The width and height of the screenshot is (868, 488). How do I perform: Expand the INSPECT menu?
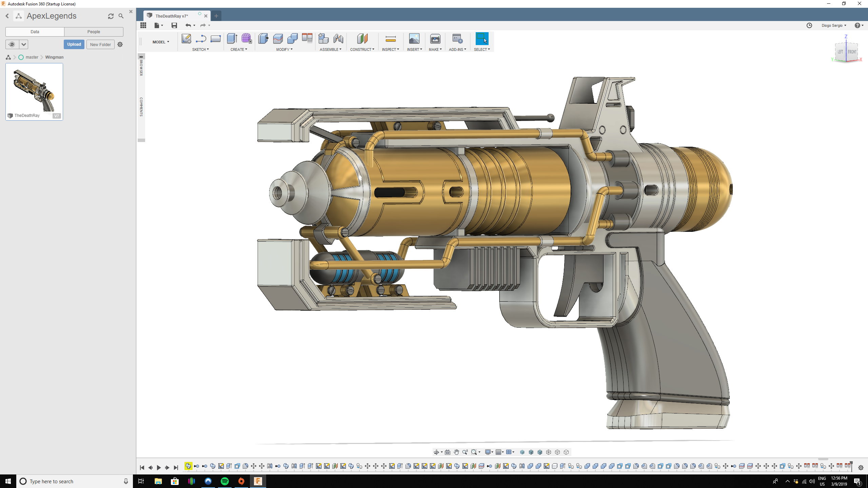[x=390, y=49]
